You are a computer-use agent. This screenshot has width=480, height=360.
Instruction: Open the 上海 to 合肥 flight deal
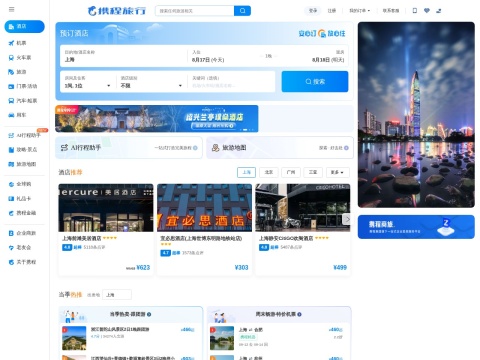click(x=280, y=338)
